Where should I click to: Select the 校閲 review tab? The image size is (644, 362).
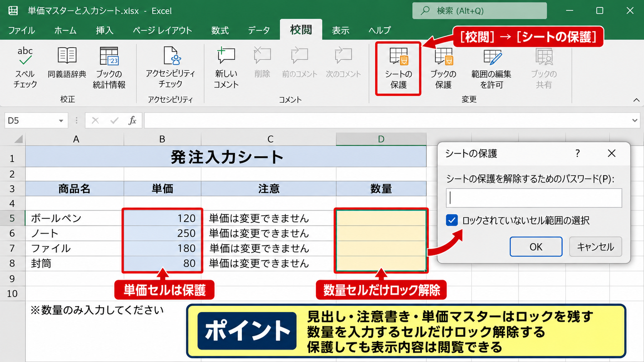coord(301,30)
